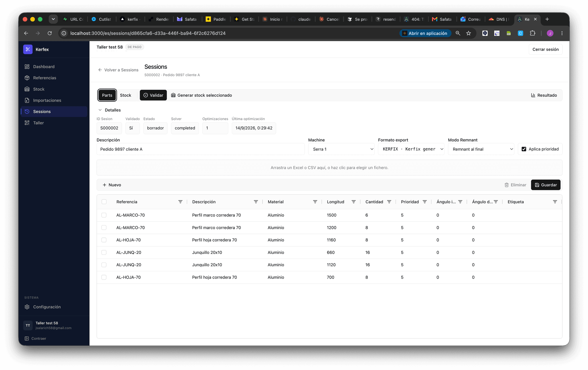Bookmark page with star icon
This screenshot has width=588, height=370.
point(469,33)
